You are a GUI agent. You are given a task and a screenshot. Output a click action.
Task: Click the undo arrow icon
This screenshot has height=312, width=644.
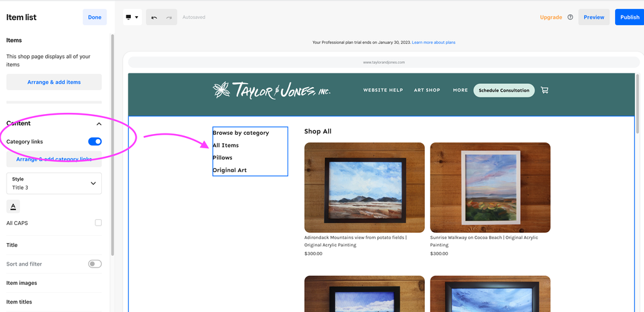click(x=154, y=17)
